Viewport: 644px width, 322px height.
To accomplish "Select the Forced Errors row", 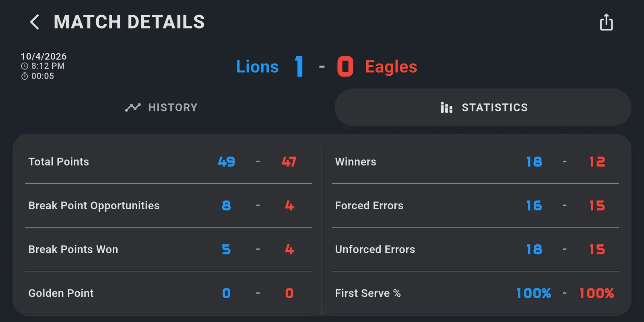I will point(475,206).
